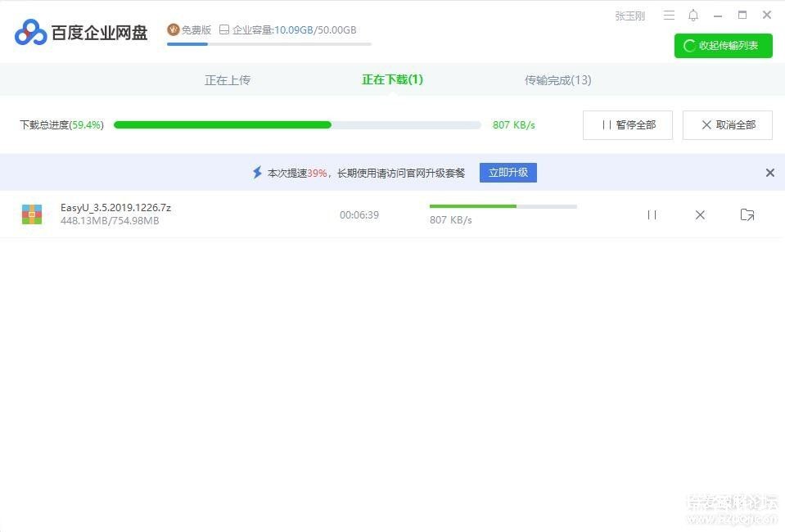
Task: Click the 收起传输列表 button
Action: point(723,46)
